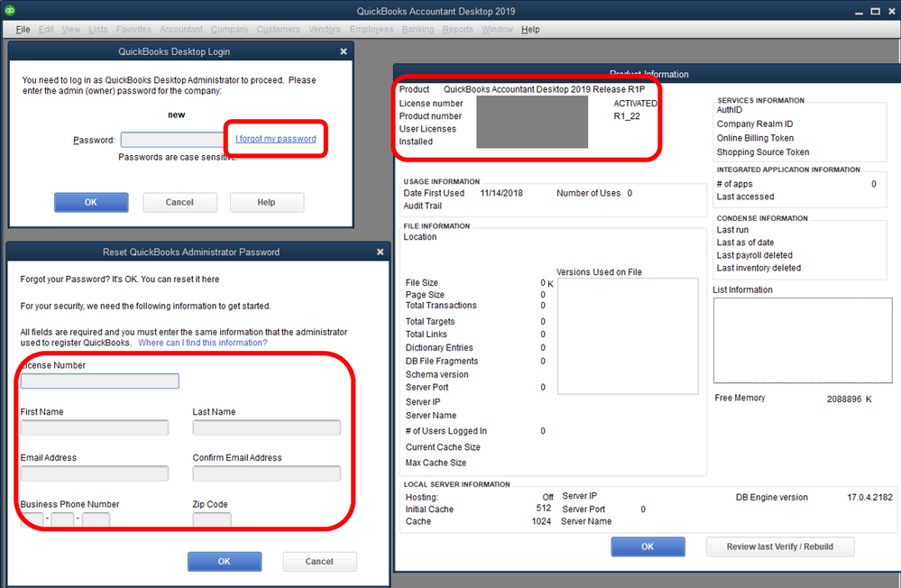Click the 'Shopping Source Token' label
This screenshot has width=901, height=588.
(x=763, y=152)
